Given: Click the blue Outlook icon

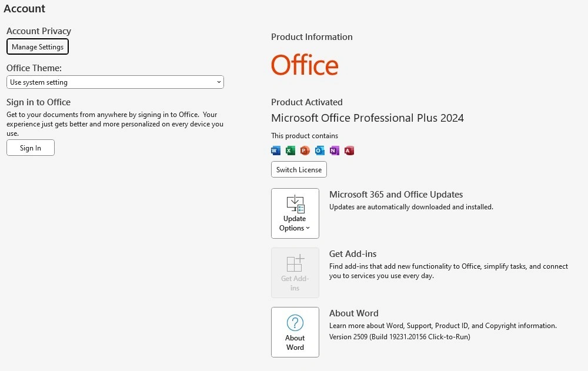Looking at the screenshot, I should pyautogui.click(x=319, y=151).
